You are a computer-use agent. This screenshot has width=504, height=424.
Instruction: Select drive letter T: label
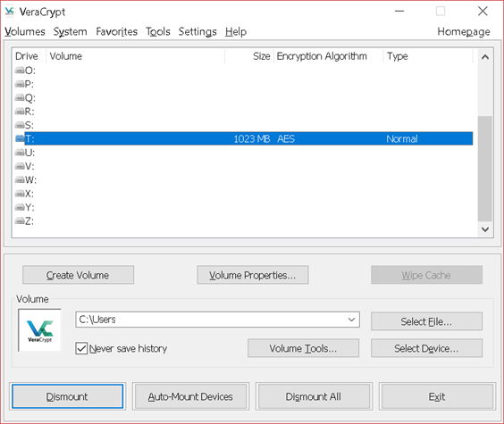tap(29, 139)
